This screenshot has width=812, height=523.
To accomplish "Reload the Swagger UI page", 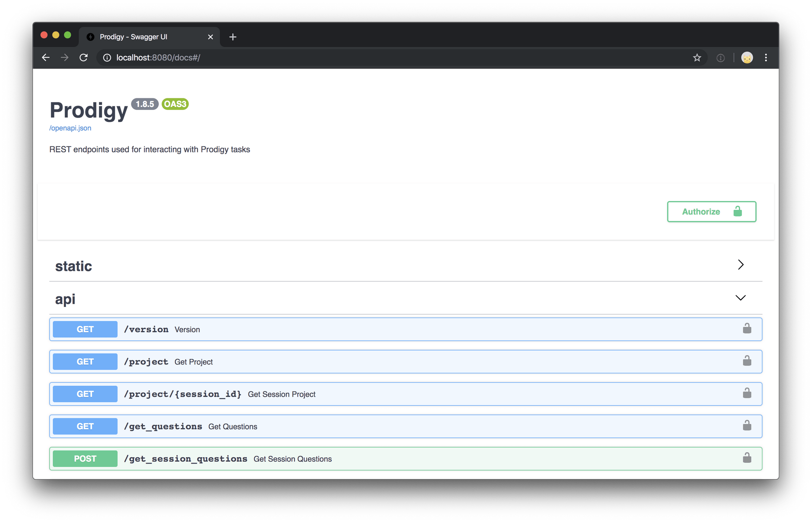I will coord(84,58).
